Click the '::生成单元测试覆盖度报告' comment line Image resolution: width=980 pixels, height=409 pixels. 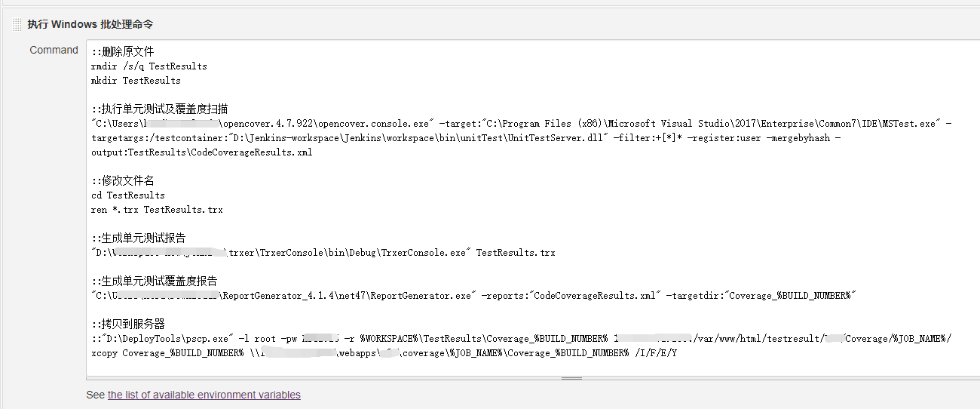coord(154,281)
